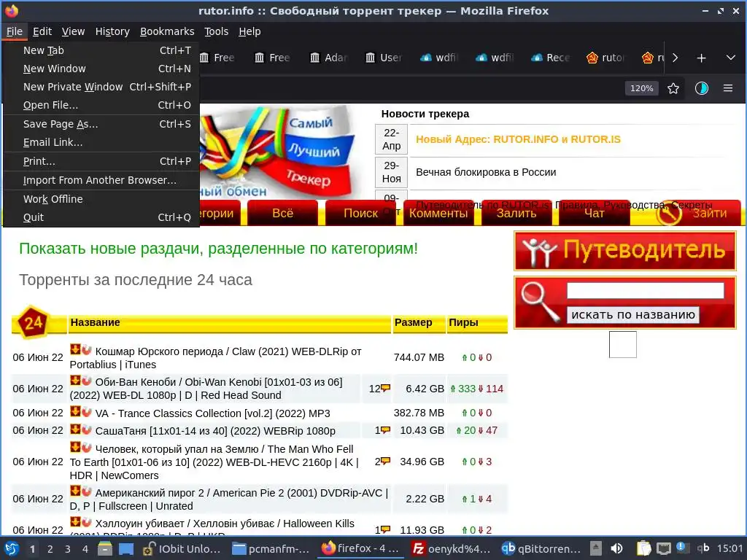Click Показать новые раздачи, разделенные по категориям!

point(218,248)
